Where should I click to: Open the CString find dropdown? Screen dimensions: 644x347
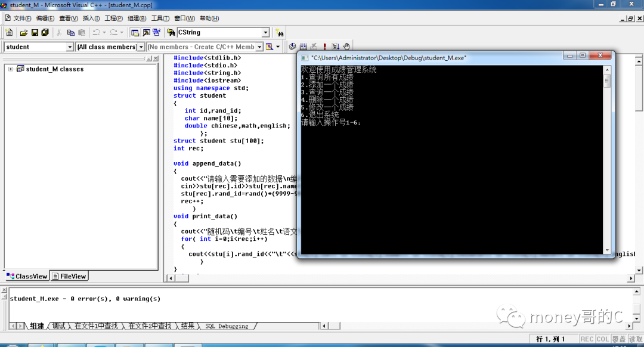coord(265,32)
